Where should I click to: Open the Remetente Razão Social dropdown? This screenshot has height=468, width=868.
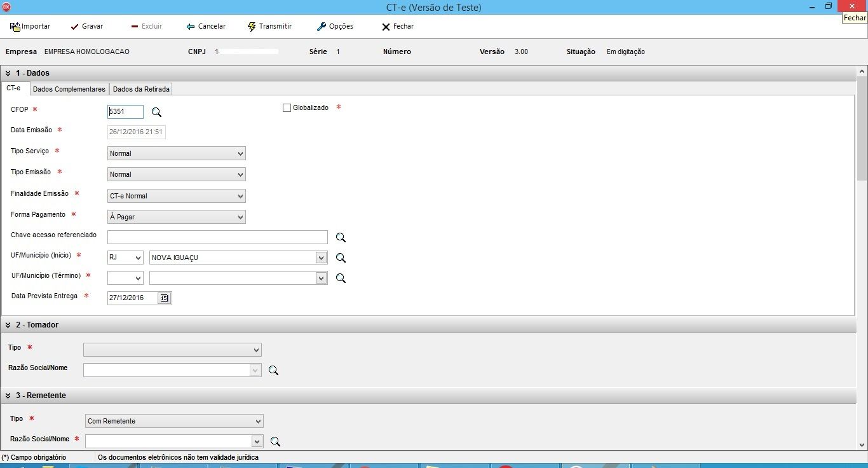coord(174,441)
